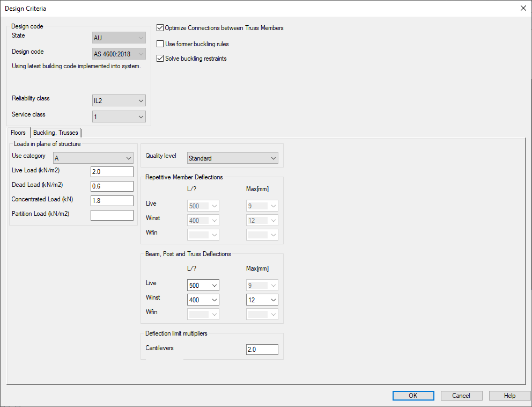
Task: Enable Optimize Connections between Truss Members checkbox
Action: (x=160, y=28)
